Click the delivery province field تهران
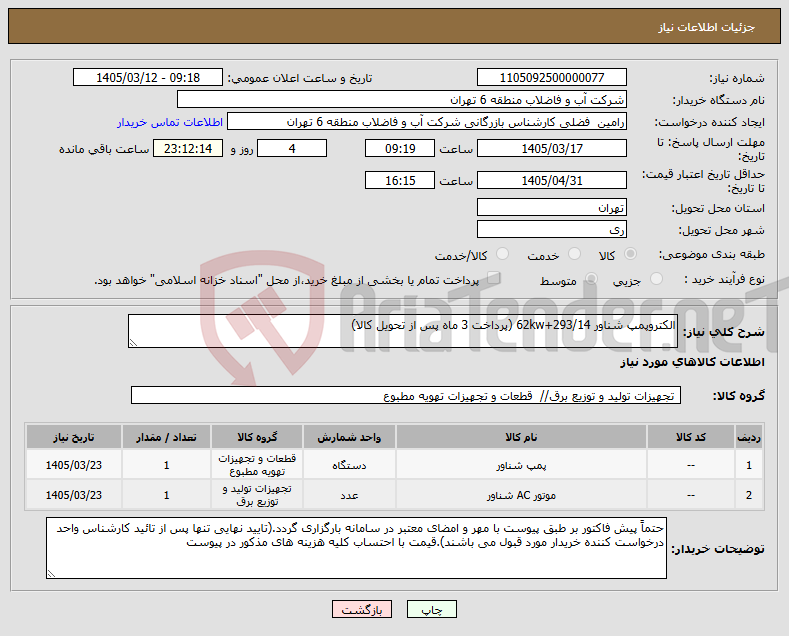The image size is (789, 636). tap(551, 207)
